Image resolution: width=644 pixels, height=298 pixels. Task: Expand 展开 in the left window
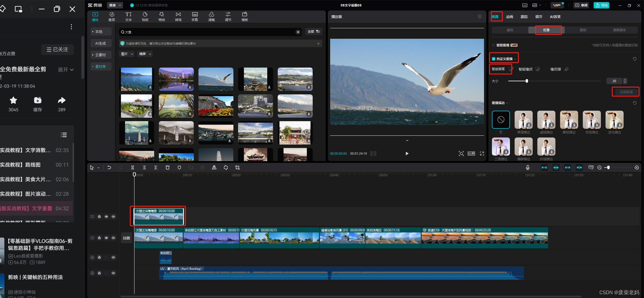pyautogui.click(x=66, y=70)
